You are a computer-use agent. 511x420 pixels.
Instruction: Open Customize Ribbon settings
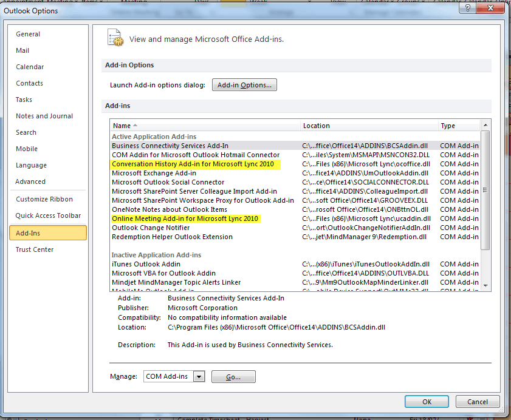(x=44, y=199)
